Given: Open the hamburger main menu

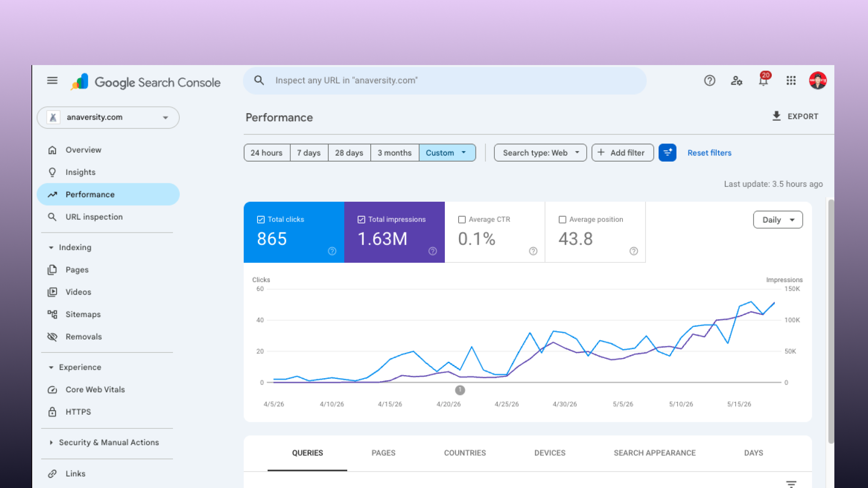Looking at the screenshot, I should [52, 80].
